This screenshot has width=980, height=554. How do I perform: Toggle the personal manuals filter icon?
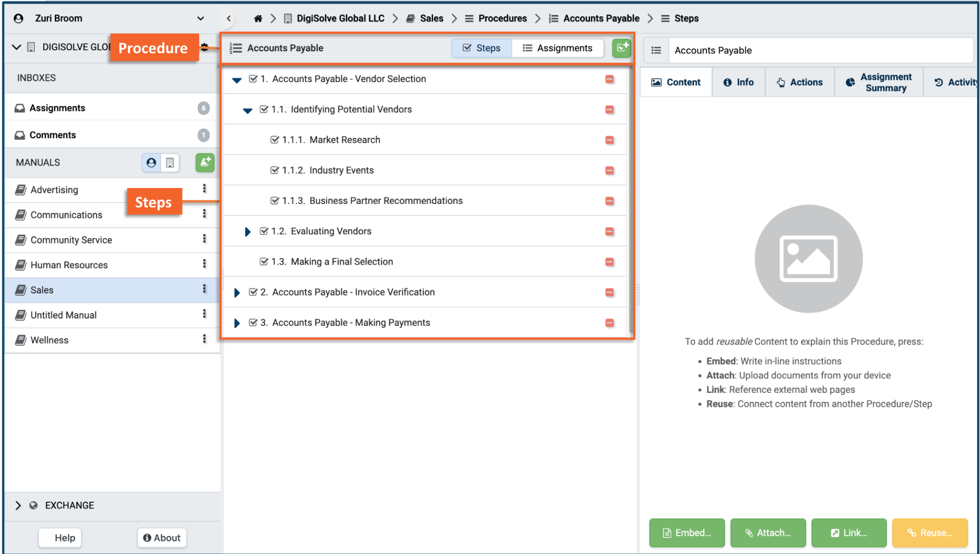151,163
